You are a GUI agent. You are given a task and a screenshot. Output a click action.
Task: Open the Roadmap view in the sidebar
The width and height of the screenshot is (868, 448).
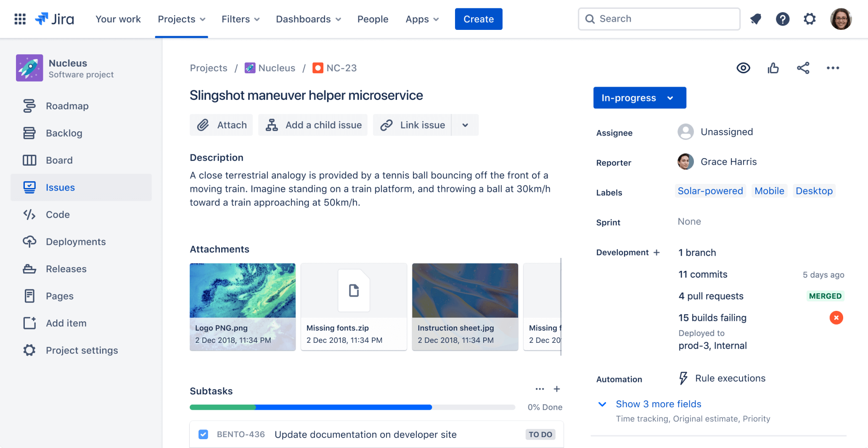tap(67, 106)
